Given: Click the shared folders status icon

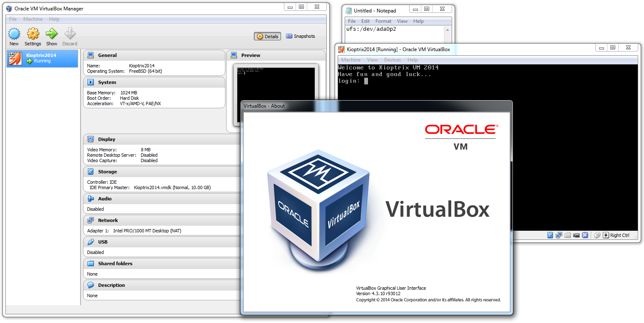Looking at the screenshot, I should [568, 235].
